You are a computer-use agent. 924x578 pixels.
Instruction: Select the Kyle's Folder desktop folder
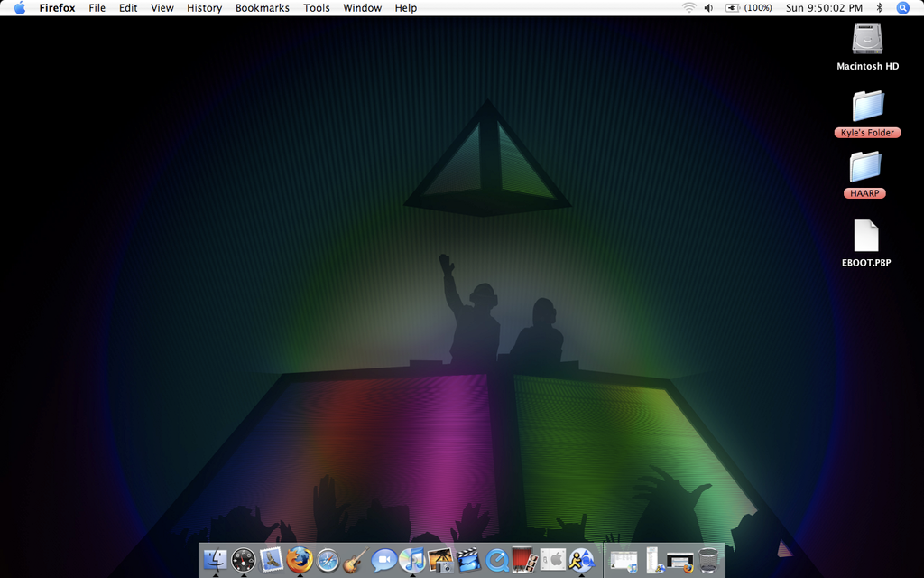coord(867,107)
